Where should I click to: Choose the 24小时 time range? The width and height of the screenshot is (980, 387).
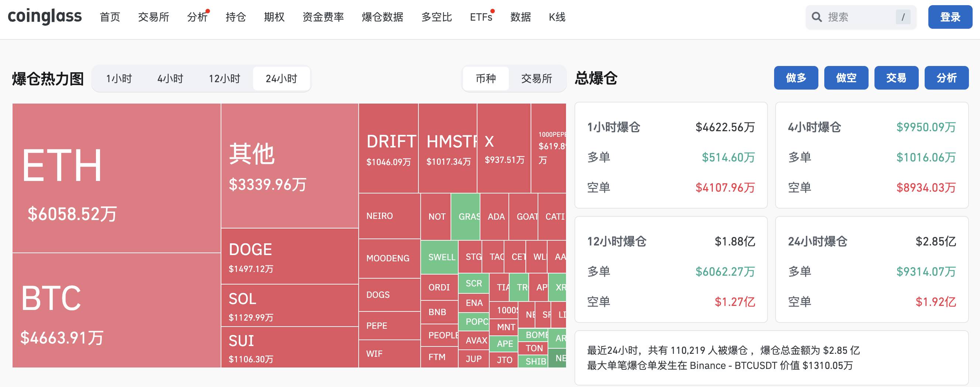(x=281, y=79)
